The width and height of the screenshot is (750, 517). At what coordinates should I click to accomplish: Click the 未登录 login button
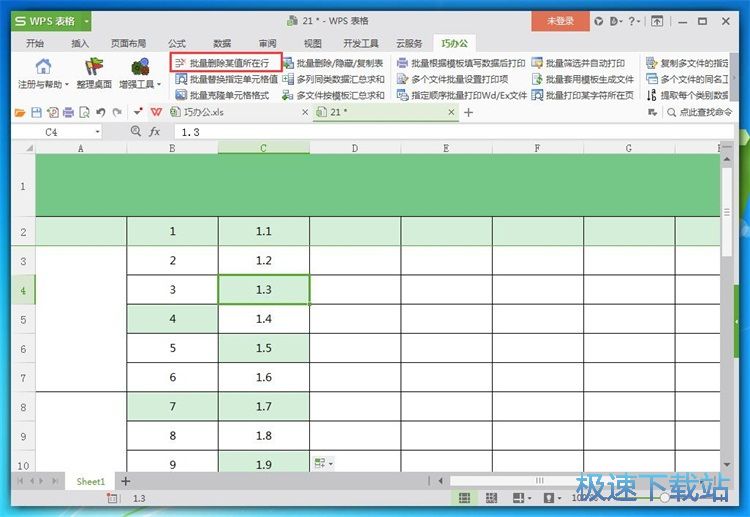tap(560, 21)
